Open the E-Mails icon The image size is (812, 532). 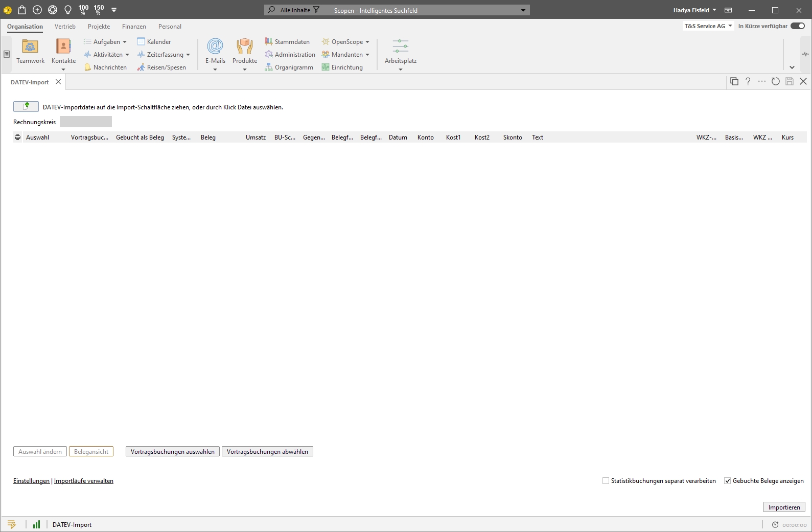[x=215, y=47]
